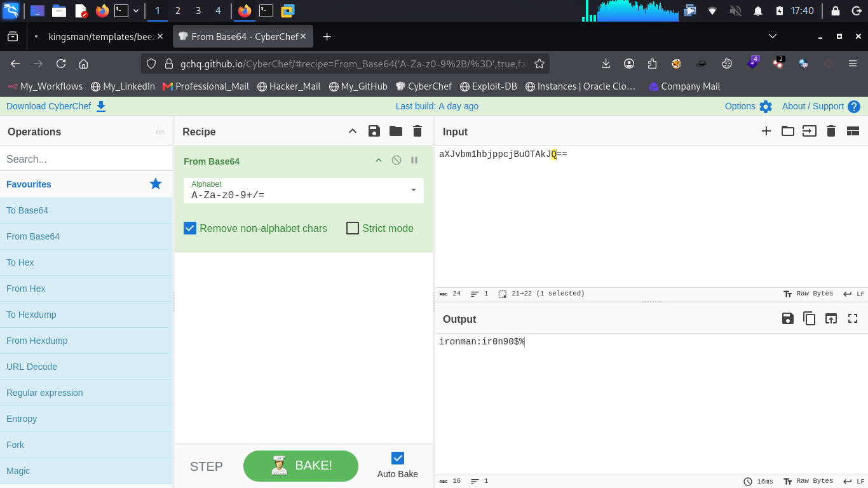The image size is (868, 488).
Task: Select Magic operation
Action: [x=86, y=471]
